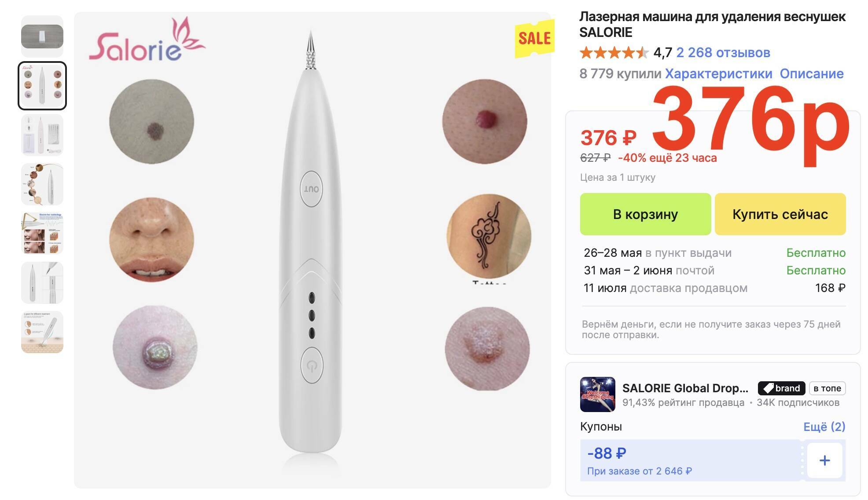
Task: Show the thumbnail with curved skin spots row
Action: [x=42, y=184]
